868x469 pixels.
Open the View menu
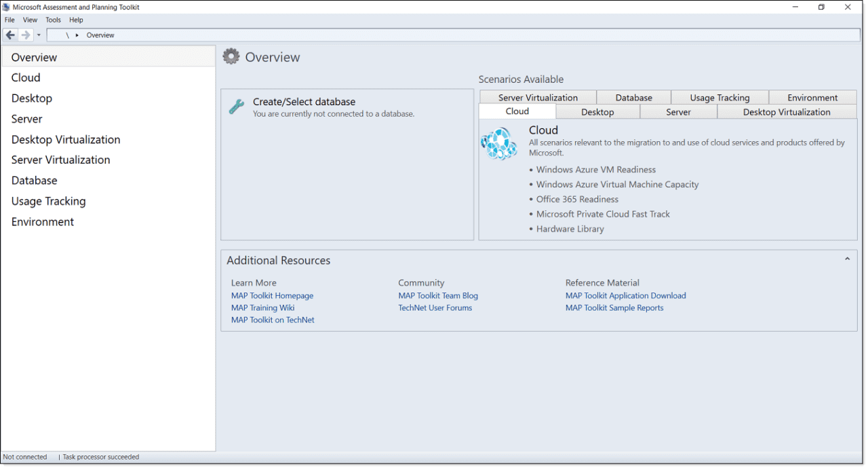[30, 20]
